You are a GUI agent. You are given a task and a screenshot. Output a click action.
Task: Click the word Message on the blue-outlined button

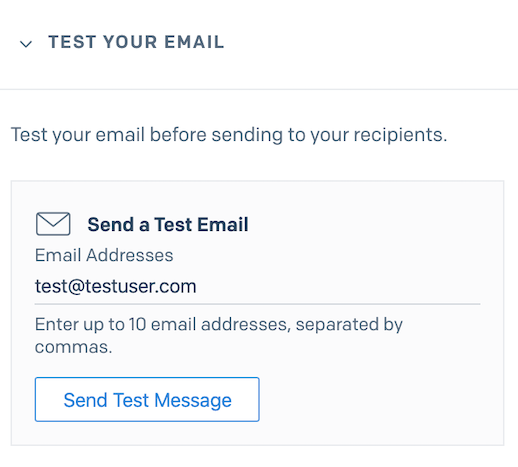click(x=193, y=400)
